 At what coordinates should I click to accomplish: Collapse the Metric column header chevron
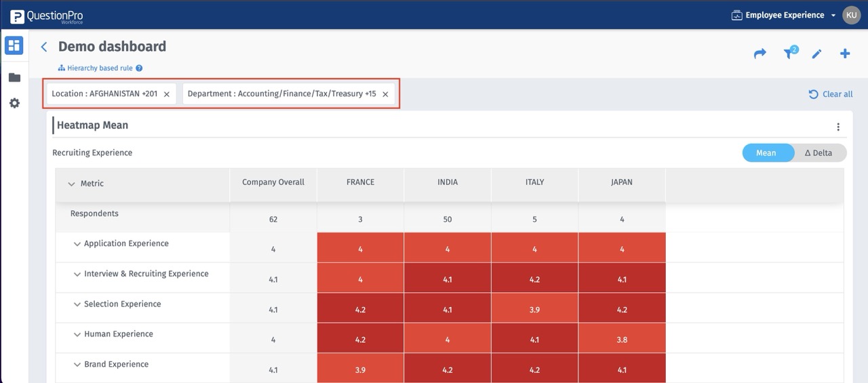[x=71, y=184]
